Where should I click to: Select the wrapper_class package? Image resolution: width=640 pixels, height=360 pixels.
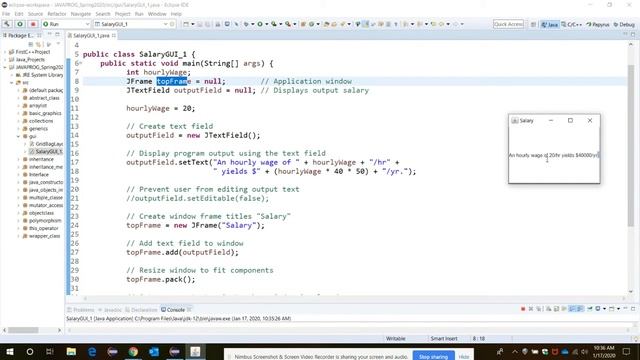[x=41, y=236]
